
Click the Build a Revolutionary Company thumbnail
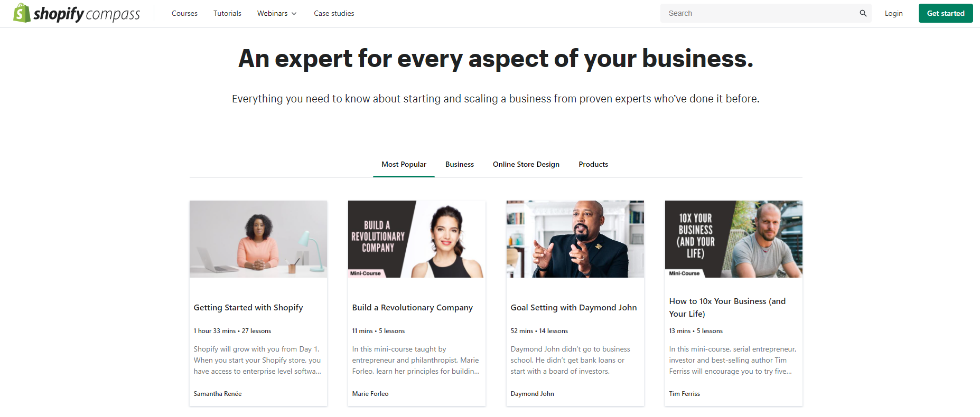416,239
